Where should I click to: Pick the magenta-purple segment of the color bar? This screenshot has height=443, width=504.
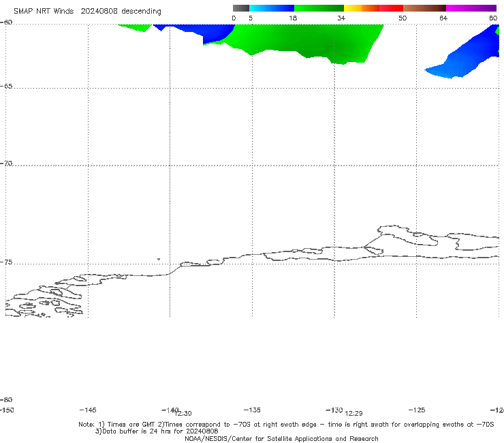pos(471,8)
